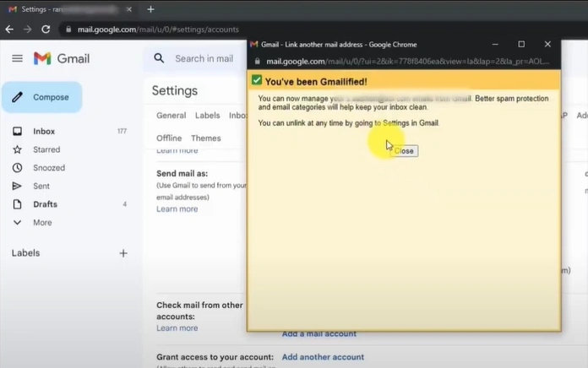Maximize the Link another mail address popup
588x368 pixels.
521,44
